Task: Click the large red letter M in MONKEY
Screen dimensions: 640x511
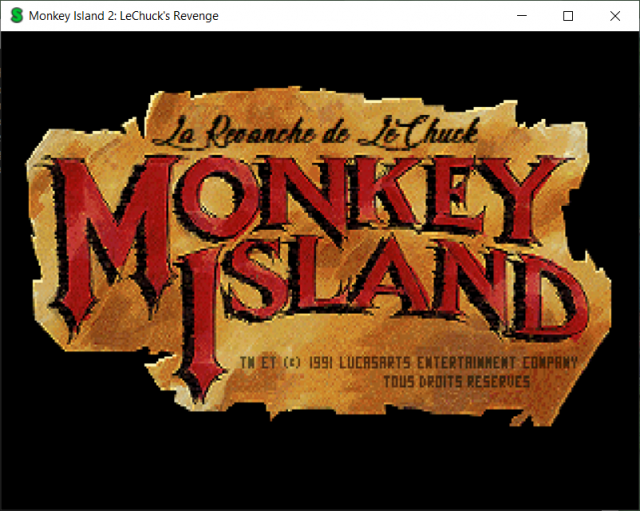Action: click(x=110, y=243)
